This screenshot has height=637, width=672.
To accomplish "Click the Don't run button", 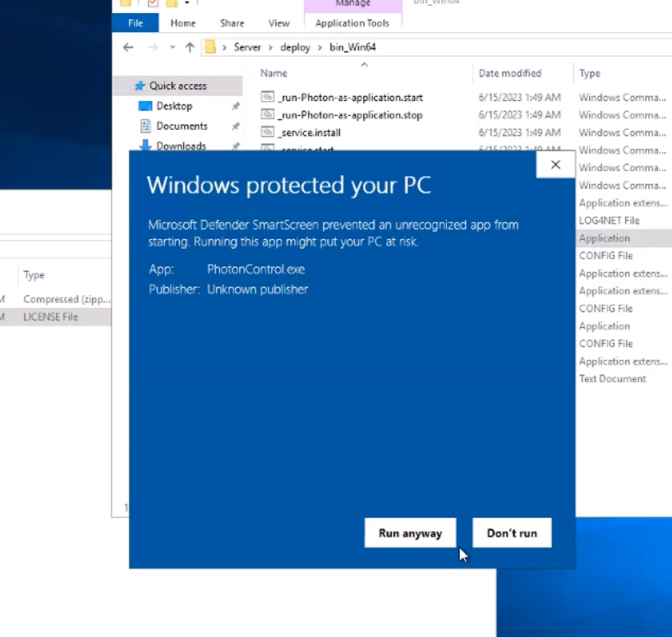I will (x=512, y=533).
